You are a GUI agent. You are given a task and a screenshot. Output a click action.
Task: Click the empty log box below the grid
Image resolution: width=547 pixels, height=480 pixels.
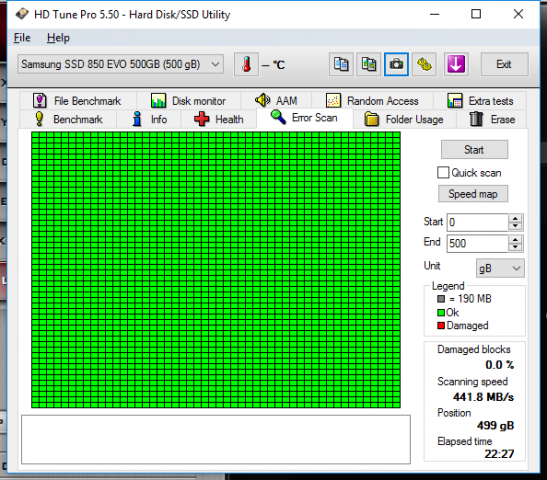click(216, 440)
